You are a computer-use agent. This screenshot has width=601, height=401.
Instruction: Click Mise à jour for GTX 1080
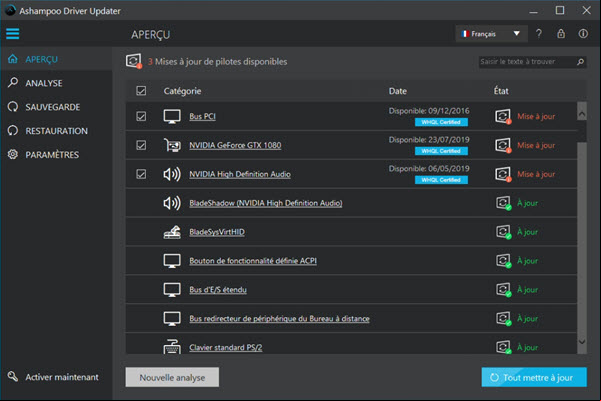point(536,145)
